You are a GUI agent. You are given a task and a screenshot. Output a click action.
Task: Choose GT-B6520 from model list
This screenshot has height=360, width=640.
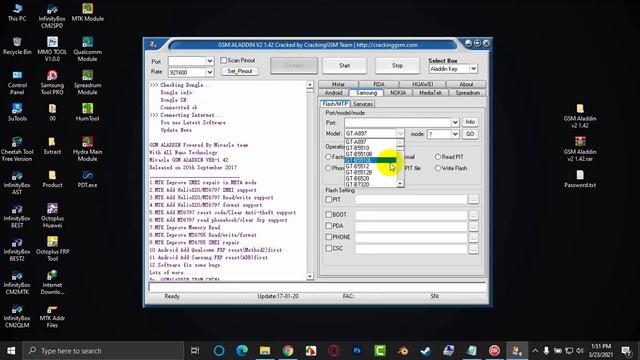(x=357, y=178)
